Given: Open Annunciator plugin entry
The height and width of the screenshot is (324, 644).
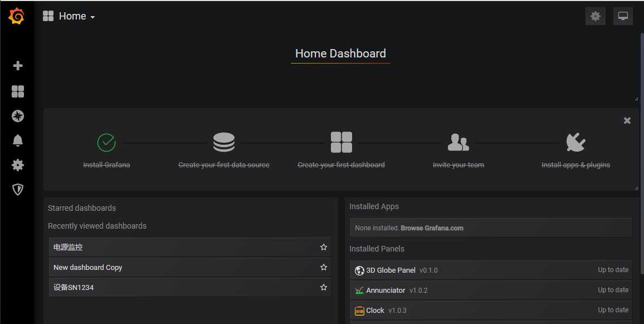Looking at the screenshot, I should tap(491, 291).
